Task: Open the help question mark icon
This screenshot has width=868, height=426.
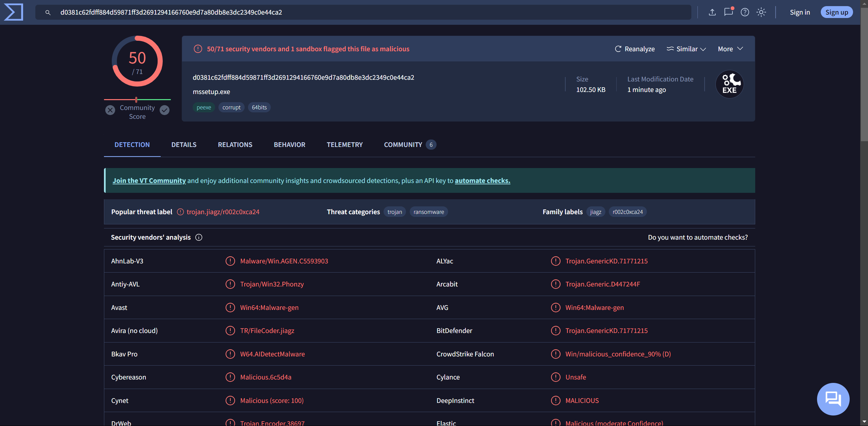Action: 745,12
